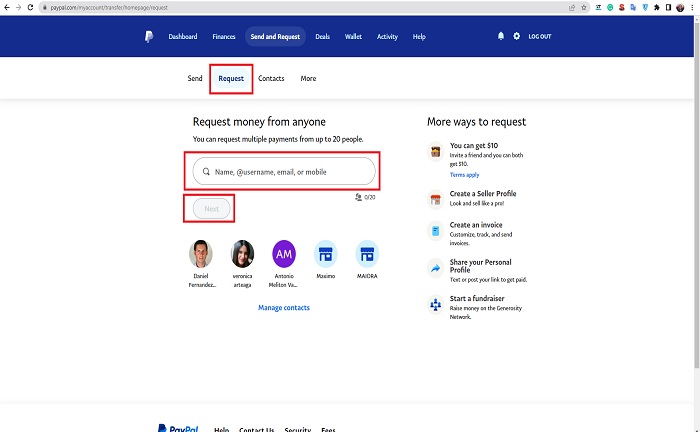Screen dimensions: 700x432
Task: Open the Help item in top nav
Action: (x=419, y=37)
